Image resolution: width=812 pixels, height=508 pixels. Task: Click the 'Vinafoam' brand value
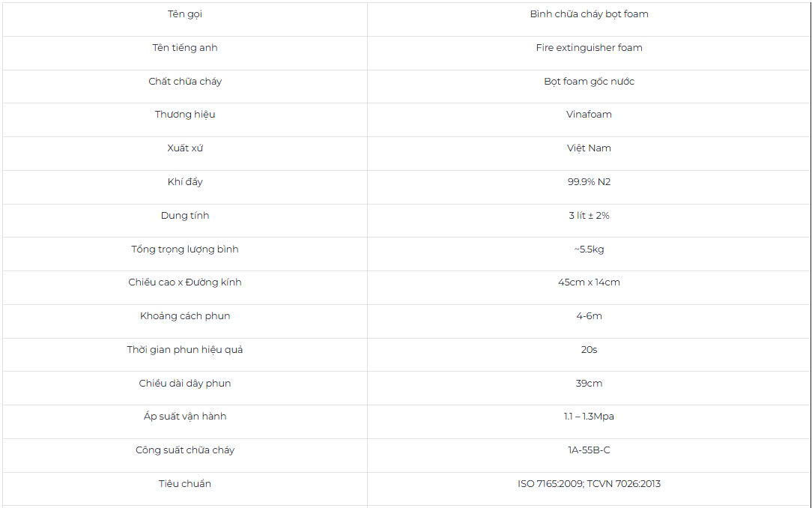point(589,115)
